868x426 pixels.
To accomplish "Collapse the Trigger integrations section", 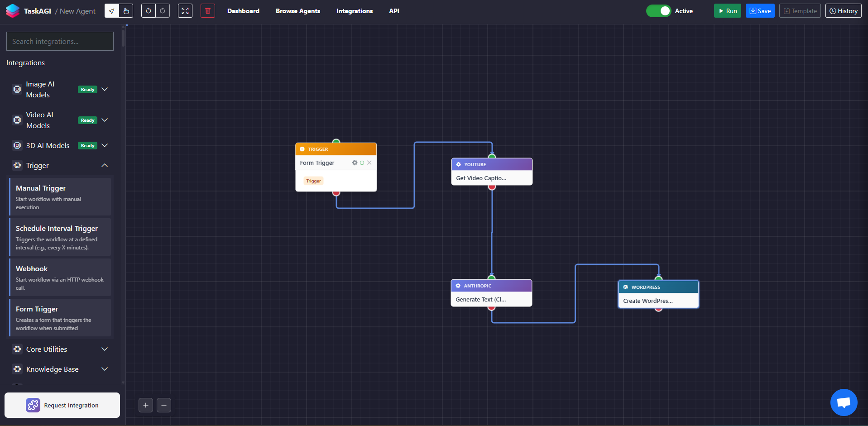I will tap(105, 165).
